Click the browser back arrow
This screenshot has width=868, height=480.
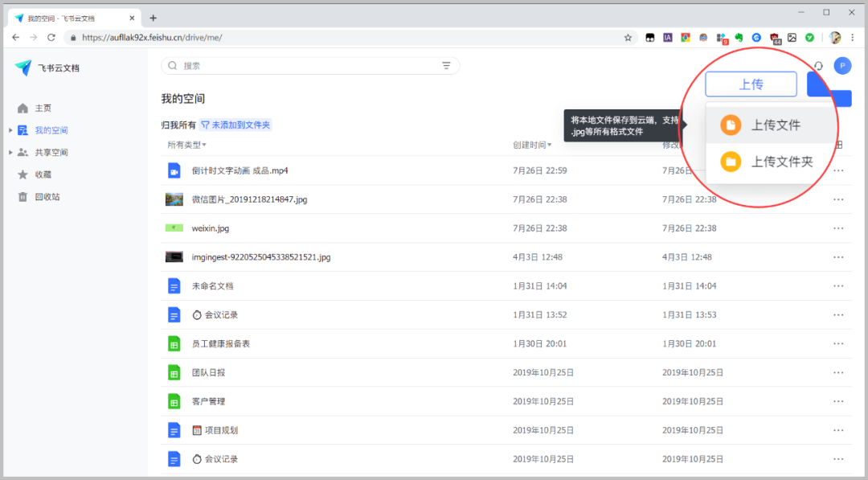(x=15, y=37)
